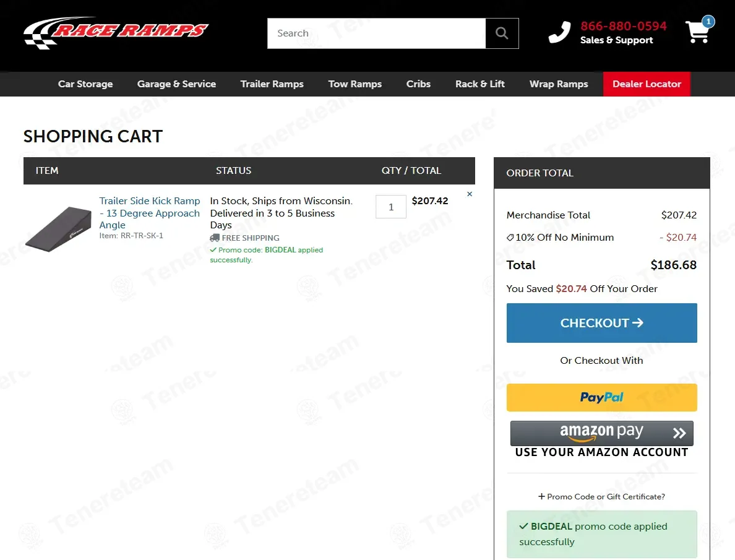The width and height of the screenshot is (735, 560).
Task: Open the shopping cart icon
Action: 698,32
